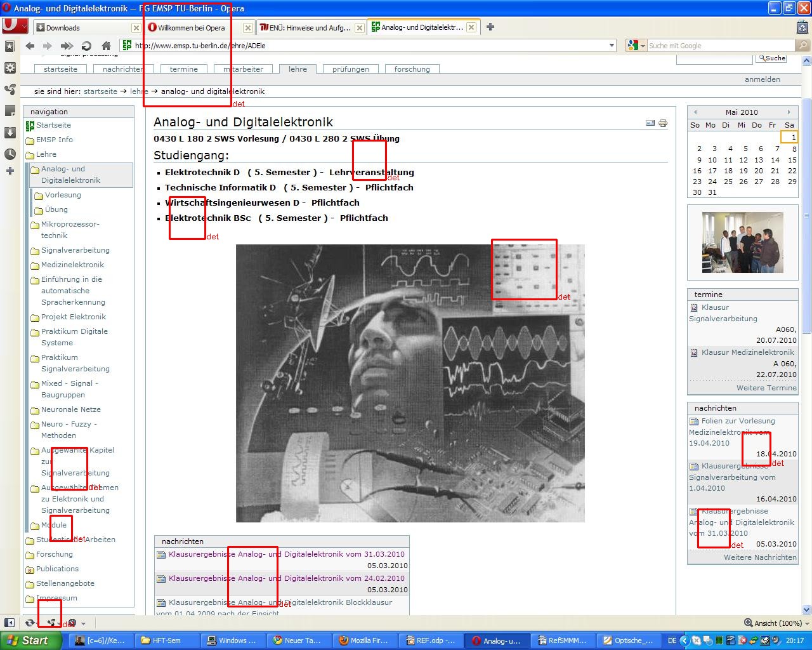This screenshot has width=812, height=650.
Task: Toggle the side panel visibility button
Action: click(x=10, y=623)
